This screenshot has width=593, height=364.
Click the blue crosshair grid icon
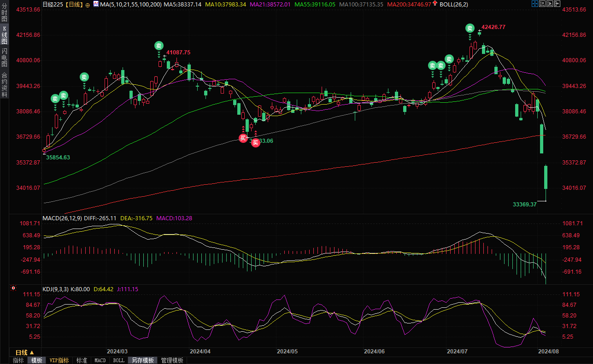(x=534, y=4)
